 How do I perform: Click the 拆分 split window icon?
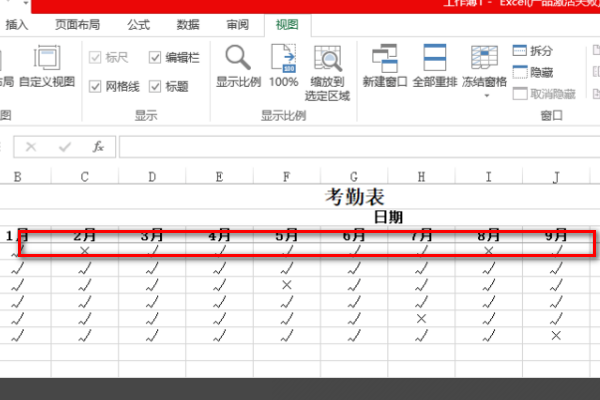[x=520, y=51]
